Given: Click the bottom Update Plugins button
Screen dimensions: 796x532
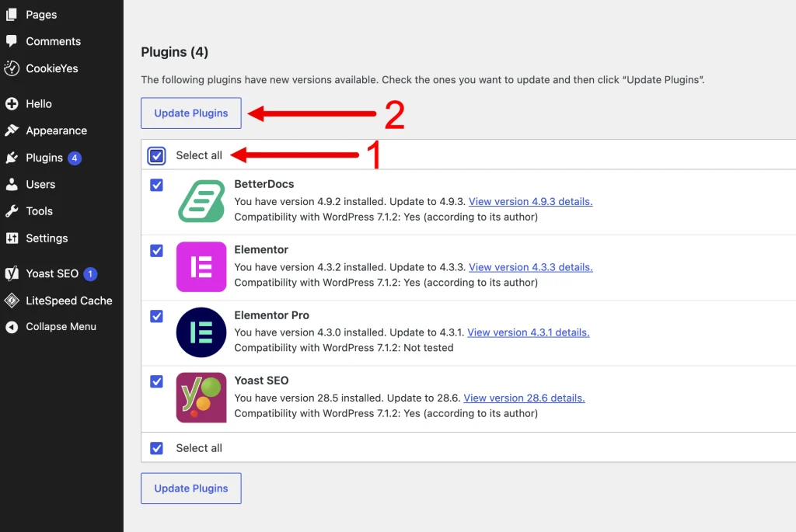Looking at the screenshot, I should point(191,489).
